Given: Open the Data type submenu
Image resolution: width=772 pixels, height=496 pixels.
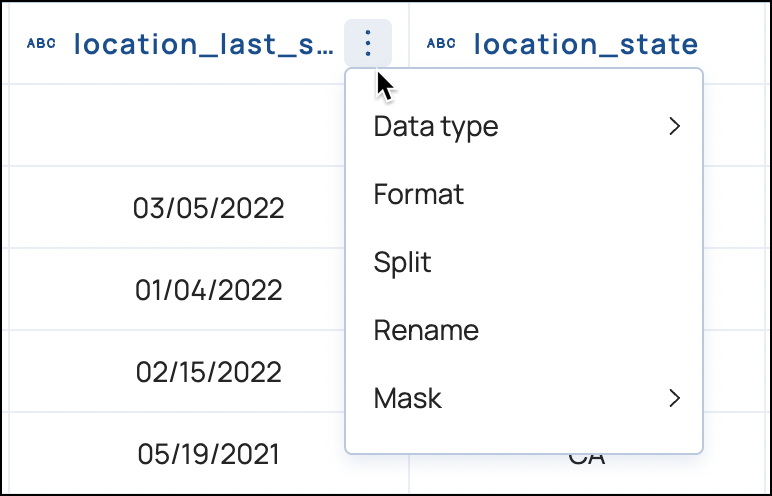Looking at the screenshot, I should click(436, 127).
